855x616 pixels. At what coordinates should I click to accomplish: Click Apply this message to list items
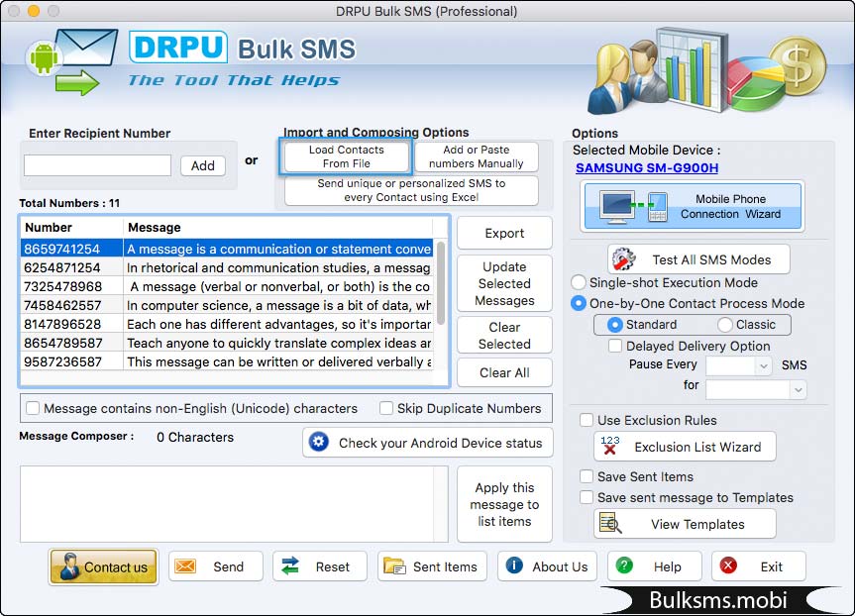tap(504, 504)
